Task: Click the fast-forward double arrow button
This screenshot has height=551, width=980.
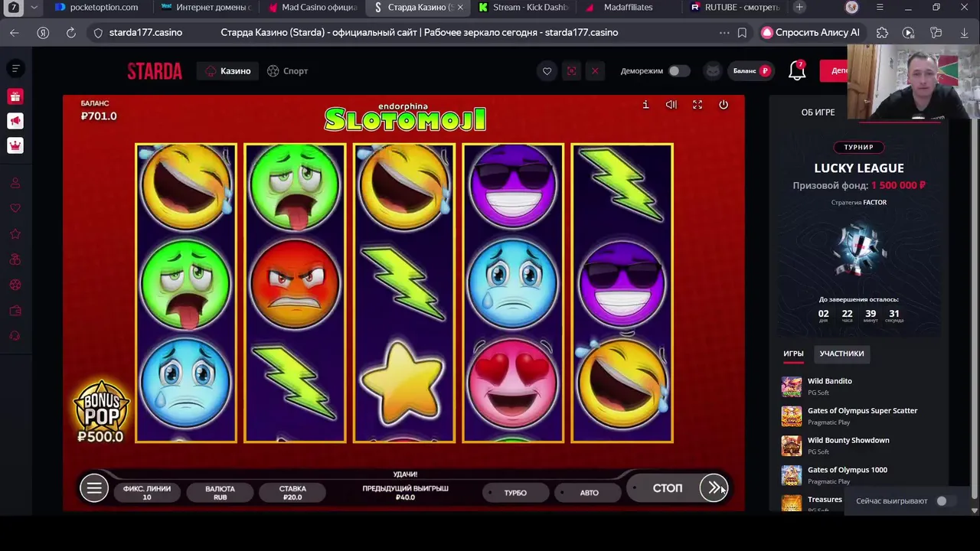Action: (x=714, y=487)
